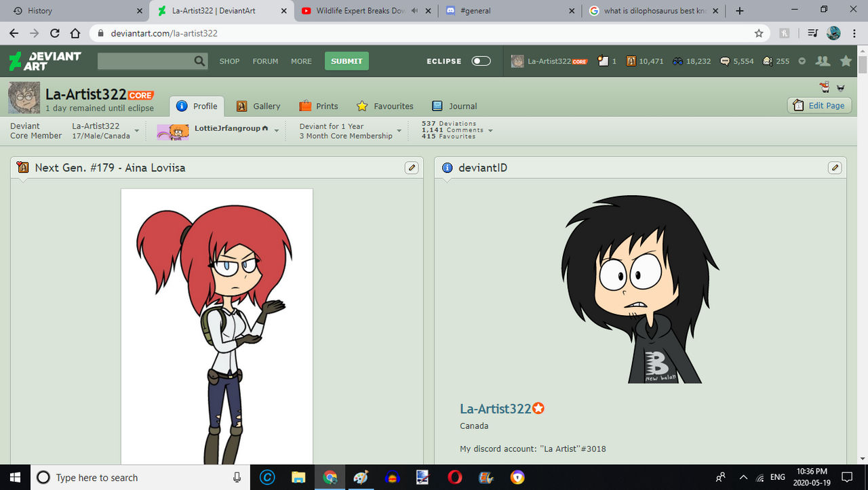Click the deviations counter icon showing 10,471
This screenshot has height=490, width=868.
(x=631, y=61)
